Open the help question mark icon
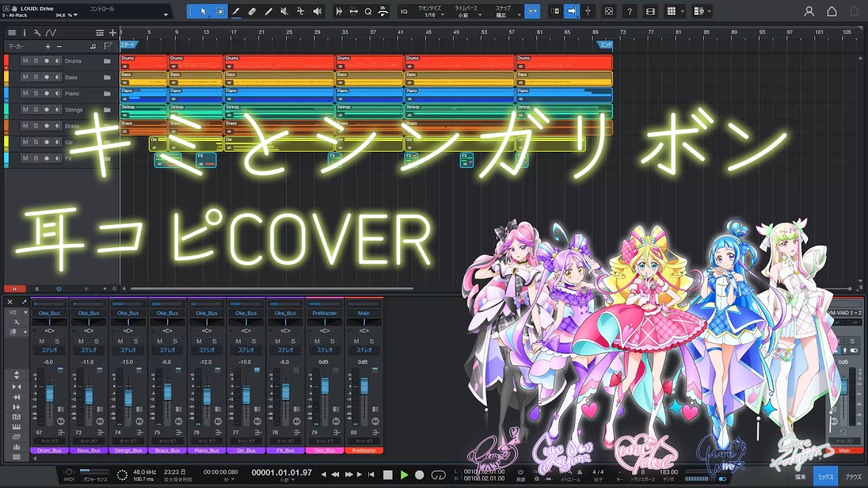This screenshot has height=488, width=868. pyautogui.click(x=631, y=12)
